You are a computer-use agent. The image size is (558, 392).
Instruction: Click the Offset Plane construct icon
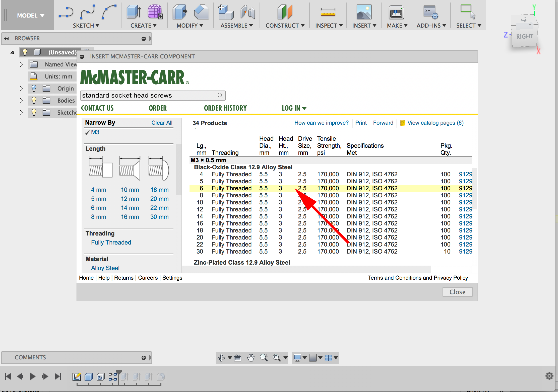[x=285, y=12]
